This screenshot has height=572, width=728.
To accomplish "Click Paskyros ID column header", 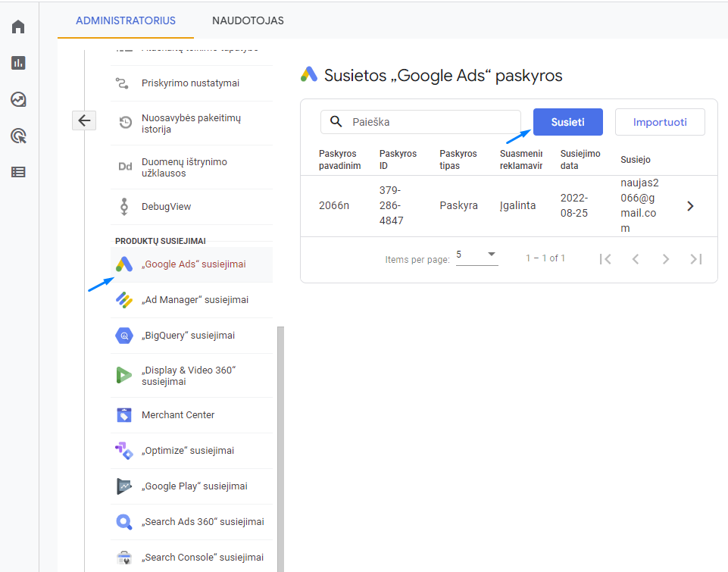I will [x=398, y=160].
